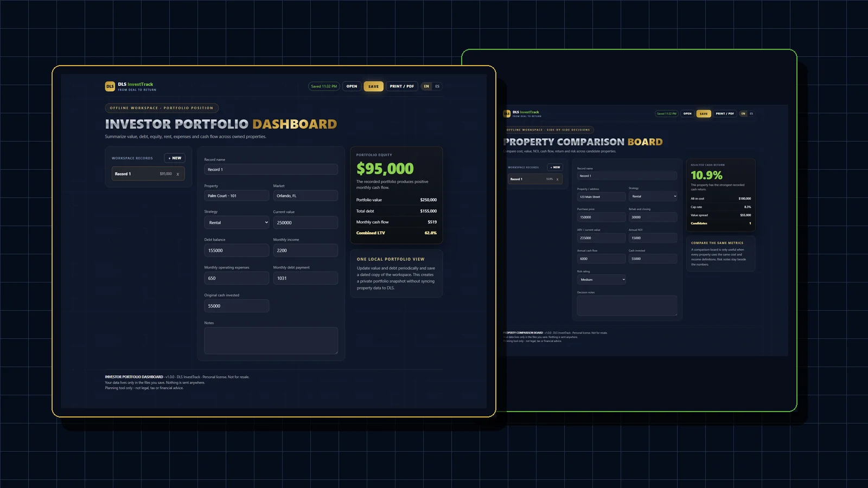Click OPEN button in Comparison Board header
This screenshot has width=868, height=488.
coord(687,114)
